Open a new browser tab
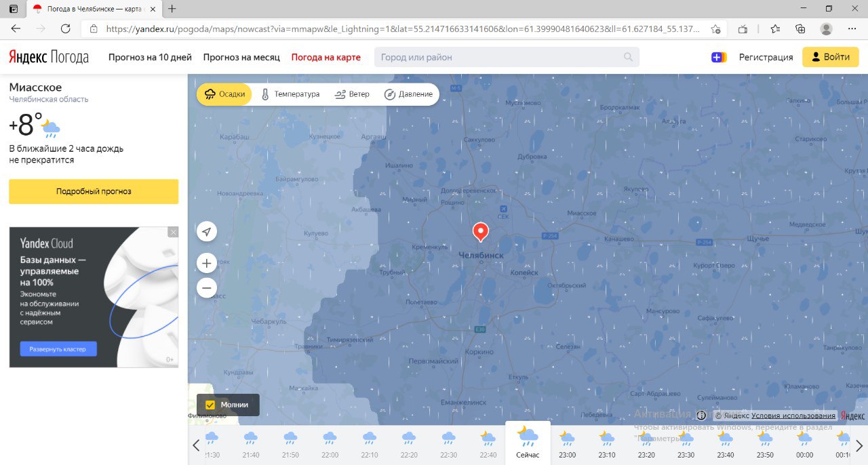Image resolution: width=868 pixels, height=465 pixels. (x=172, y=9)
